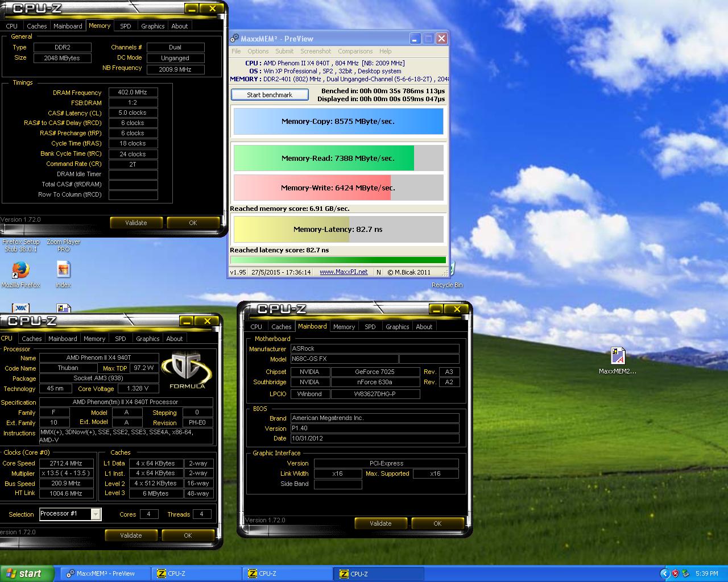Click the Memory-Write red result bar
728x582 pixels.
tap(338, 188)
